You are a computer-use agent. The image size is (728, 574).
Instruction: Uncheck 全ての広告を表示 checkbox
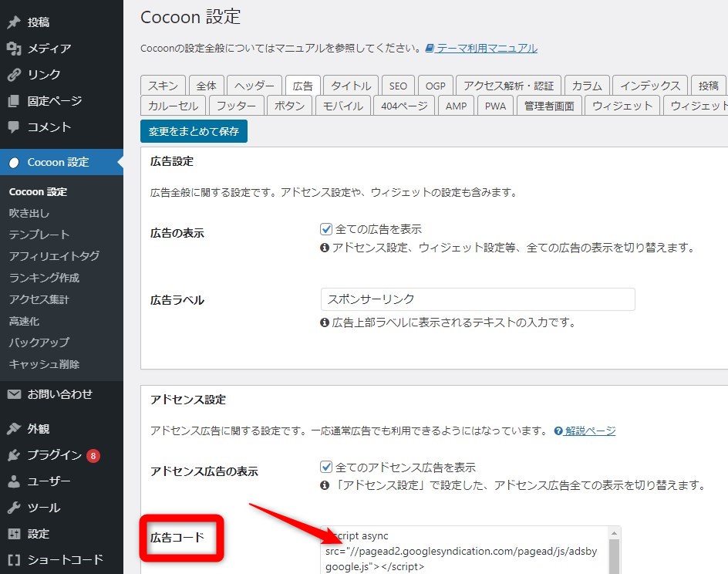click(326, 229)
